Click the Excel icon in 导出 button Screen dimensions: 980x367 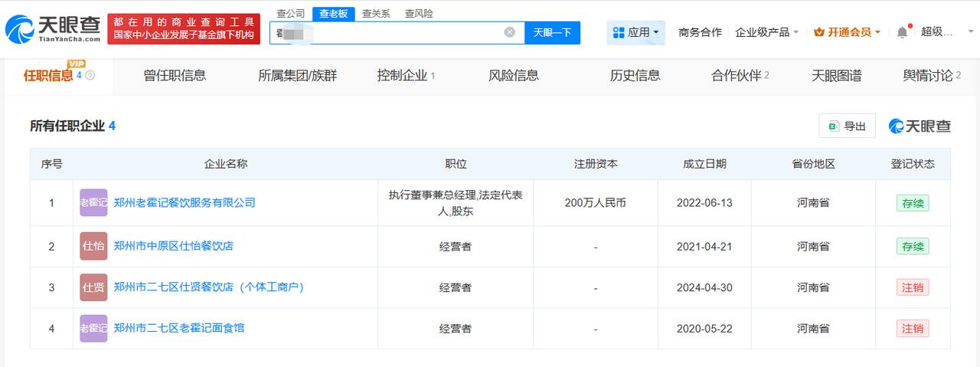[834, 126]
